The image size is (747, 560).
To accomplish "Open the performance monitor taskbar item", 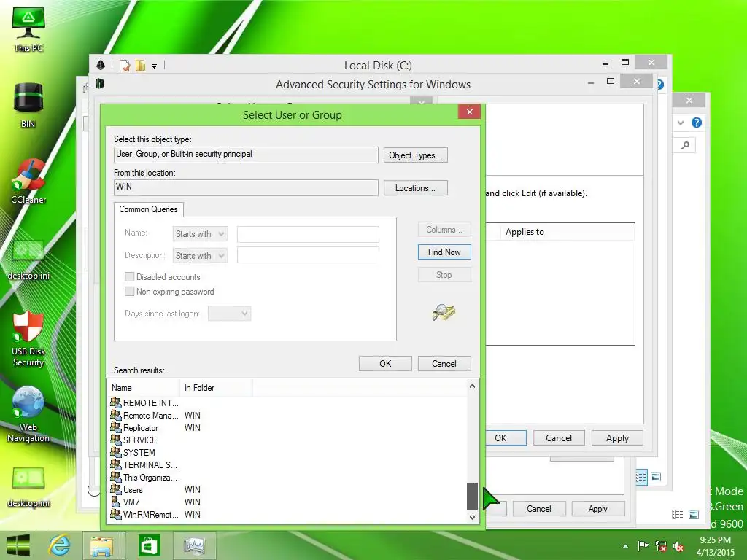I will point(194,545).
